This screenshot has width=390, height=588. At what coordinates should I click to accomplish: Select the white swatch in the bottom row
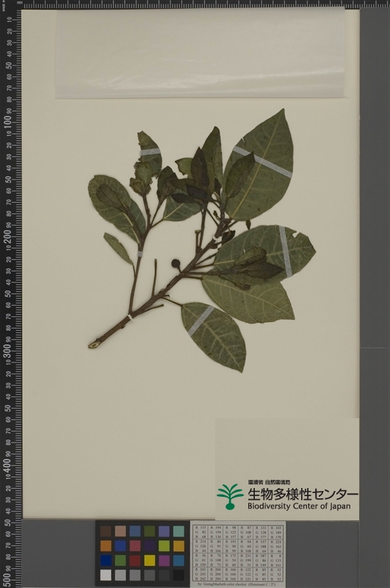coord(106,575)
